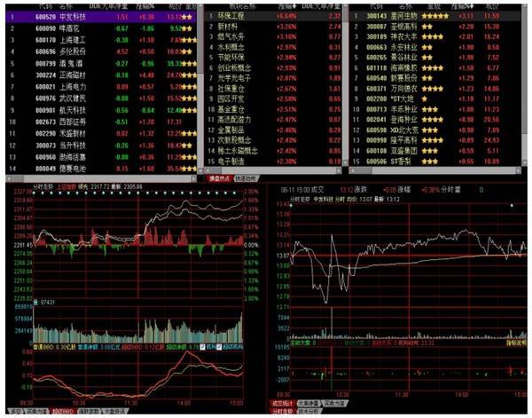Viewport: 532px width, 418px height.
Task: Select the 创业板概念 sector row
Action: (274, 68)
